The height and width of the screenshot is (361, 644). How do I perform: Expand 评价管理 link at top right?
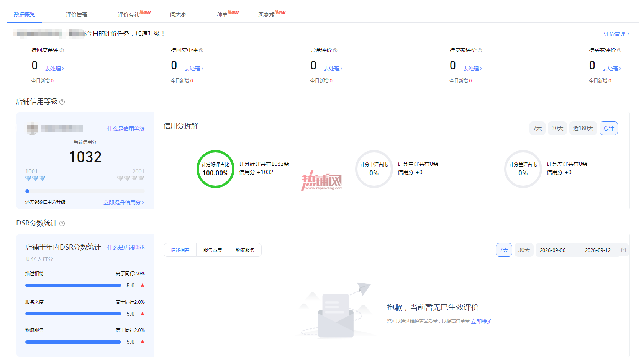click(x=616, y=34)
